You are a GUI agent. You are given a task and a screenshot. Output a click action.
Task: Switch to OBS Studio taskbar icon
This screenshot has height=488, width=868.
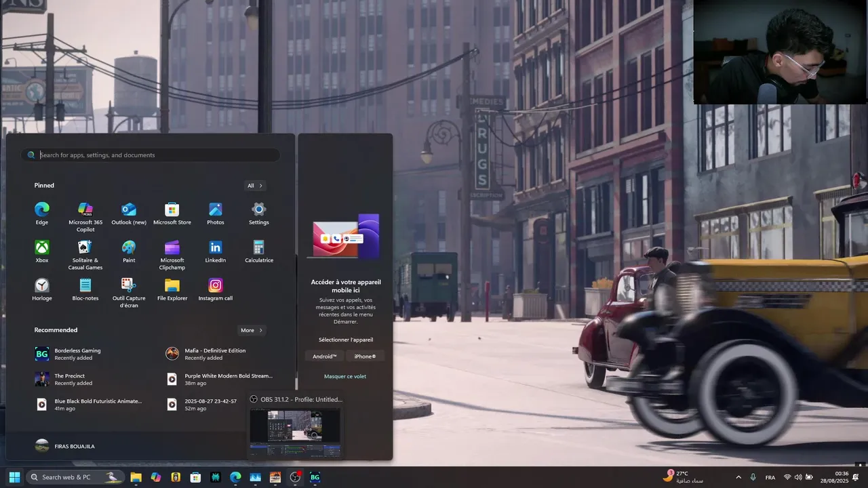pos(295,477)
